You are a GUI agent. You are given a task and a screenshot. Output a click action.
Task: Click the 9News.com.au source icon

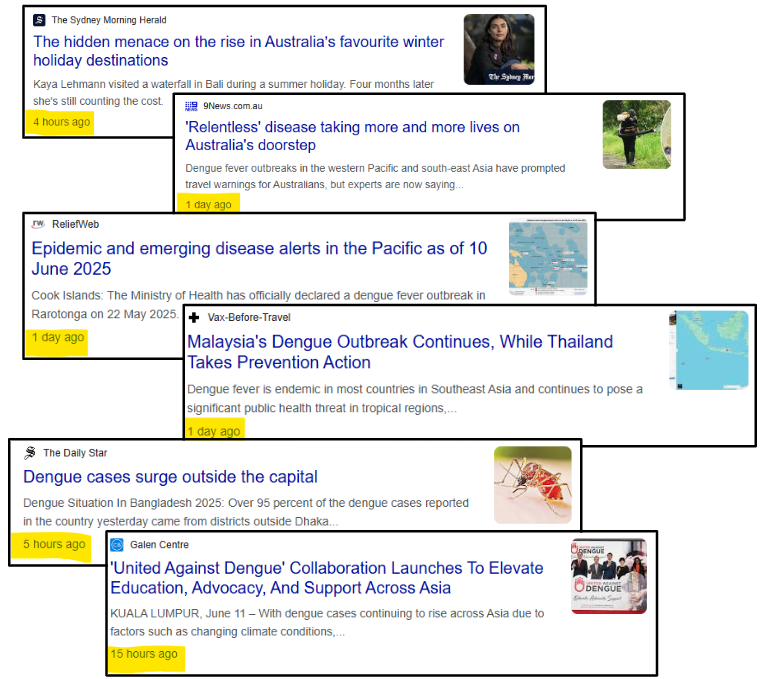191,106
